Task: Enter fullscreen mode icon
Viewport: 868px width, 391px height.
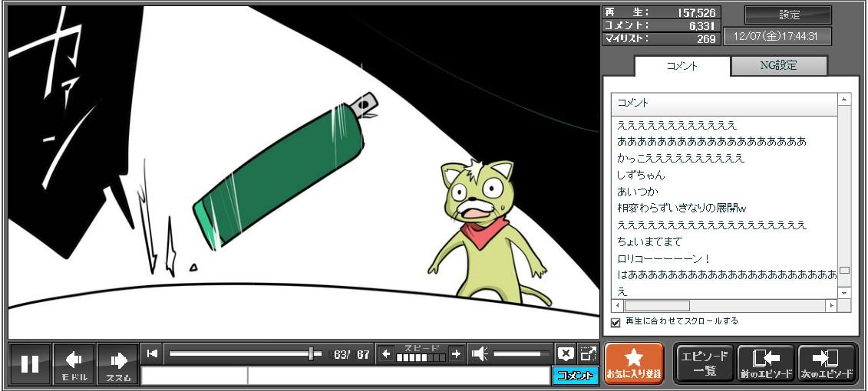Action: tap(588, 353)
